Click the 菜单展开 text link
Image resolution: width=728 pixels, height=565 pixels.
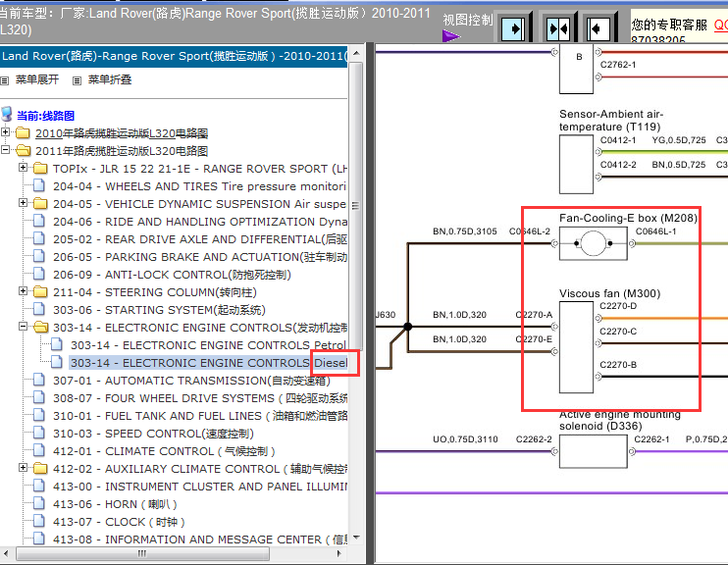pos(37,79)
